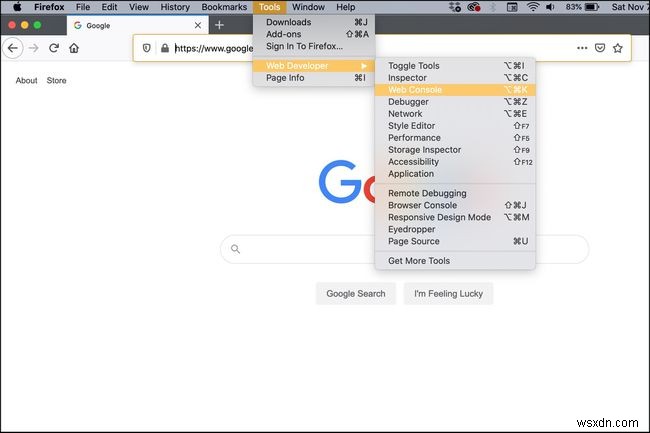Image resolution: width=650 pixels, height=433 pixels.
Task: Click the Wi-Fi status icon
Action: point(533,7)
